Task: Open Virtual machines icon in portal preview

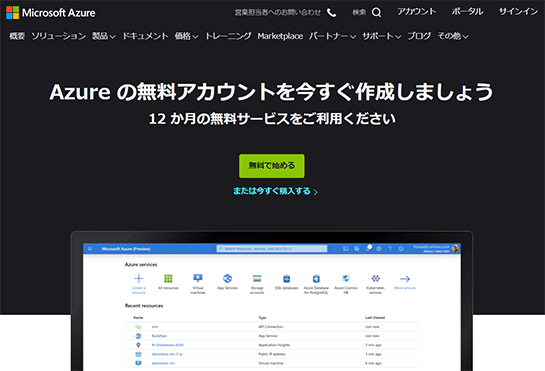Action: click(198, 278)
